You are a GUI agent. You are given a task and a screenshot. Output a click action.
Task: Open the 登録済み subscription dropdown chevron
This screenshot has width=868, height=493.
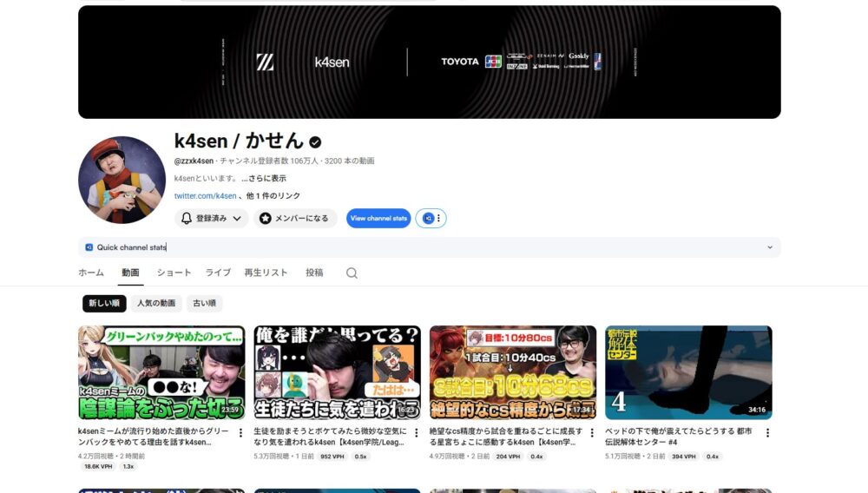click(237, 218)
